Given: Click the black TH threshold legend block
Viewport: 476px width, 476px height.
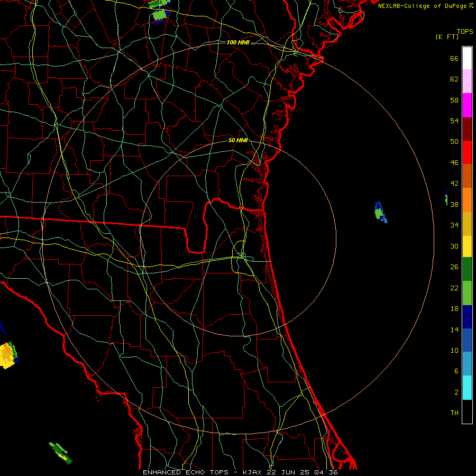Looking at the screenshot, I should point(467,411).
